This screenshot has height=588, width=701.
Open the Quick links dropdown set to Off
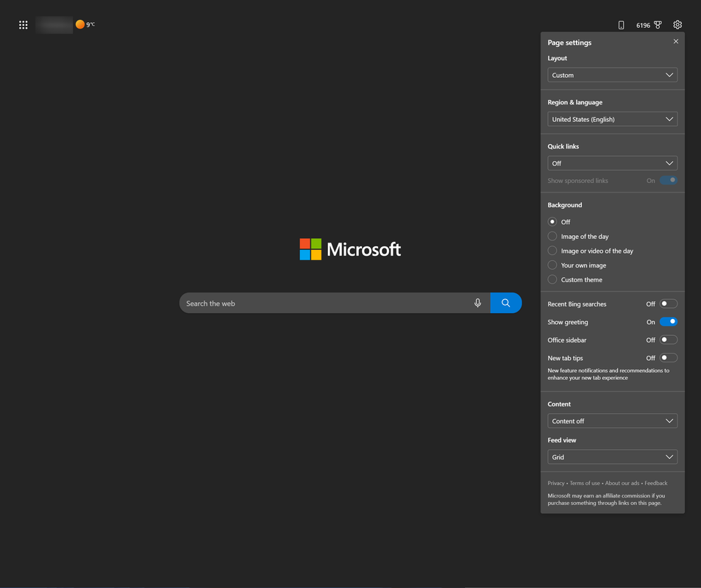612,163
